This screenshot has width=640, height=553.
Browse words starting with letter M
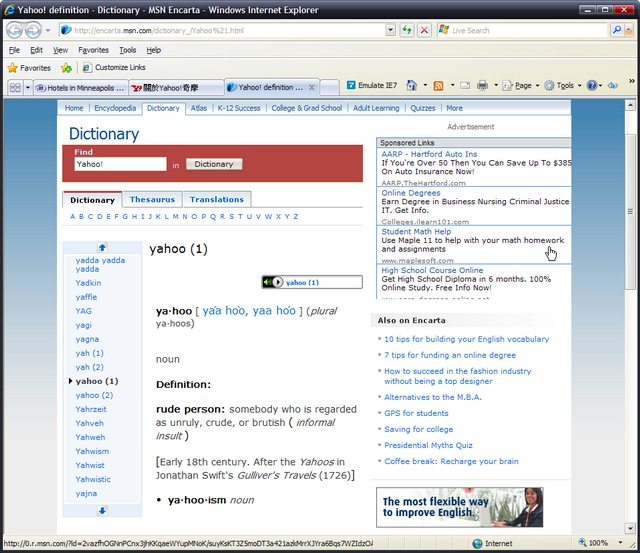point(176,217)
